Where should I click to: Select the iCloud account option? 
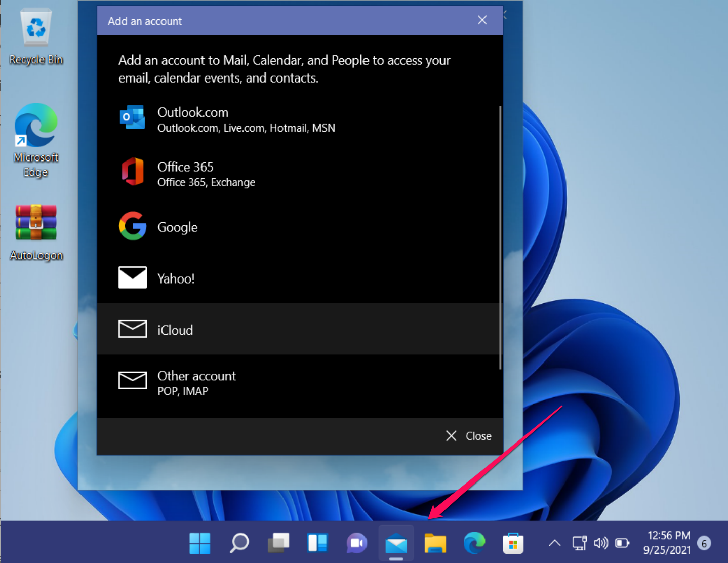(x=175, y=330)
